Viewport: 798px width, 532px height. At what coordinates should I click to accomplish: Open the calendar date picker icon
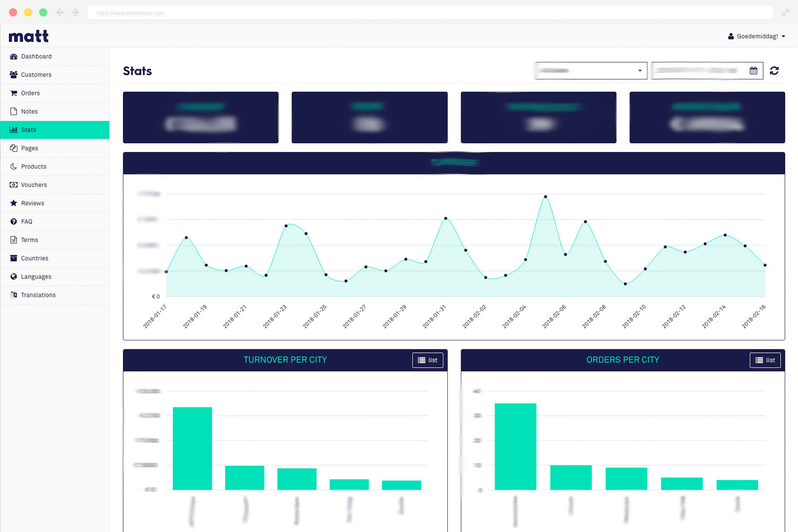point(753,70)
